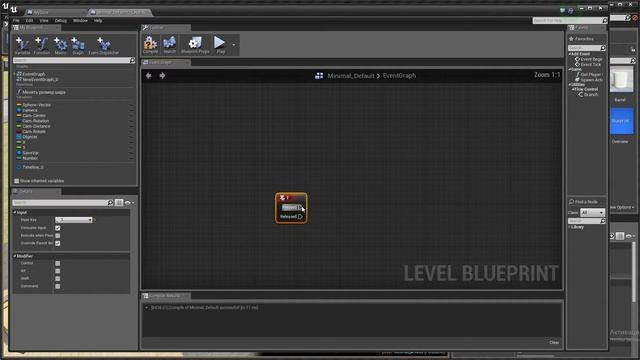Click the blue Blueprint thumbnail in background
The width and height of the screenshot is (640, 360).
[x=621, y=121]
